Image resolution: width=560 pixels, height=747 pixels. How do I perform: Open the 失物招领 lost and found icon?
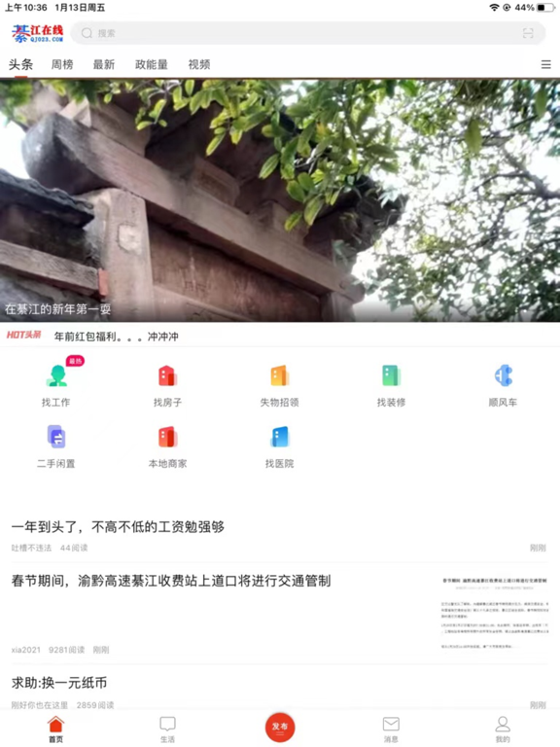280,375
